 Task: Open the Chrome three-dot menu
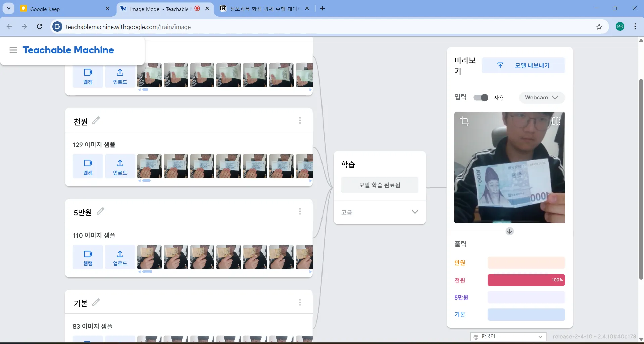coord(635,27)
